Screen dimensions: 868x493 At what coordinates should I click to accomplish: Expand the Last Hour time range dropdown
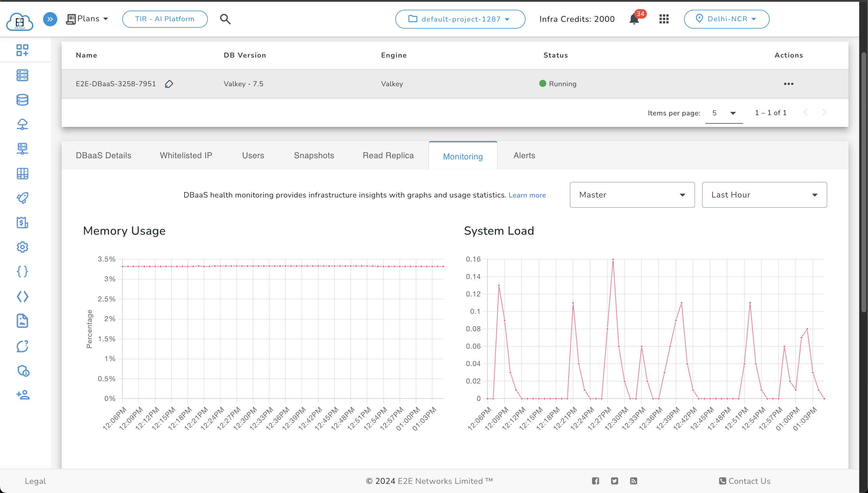[764, 195]
